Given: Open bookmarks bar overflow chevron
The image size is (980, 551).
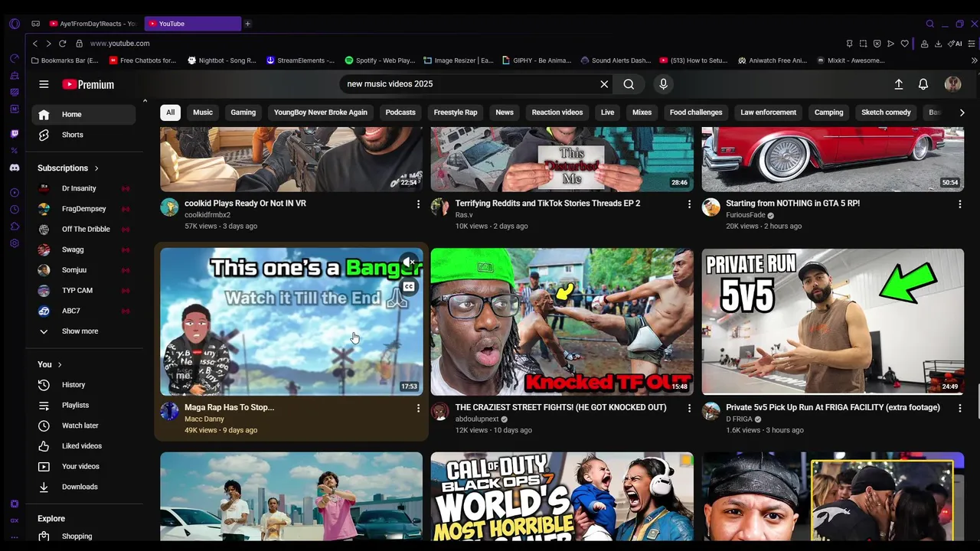Looking at the screenshot, I should (x=974, y=60).
